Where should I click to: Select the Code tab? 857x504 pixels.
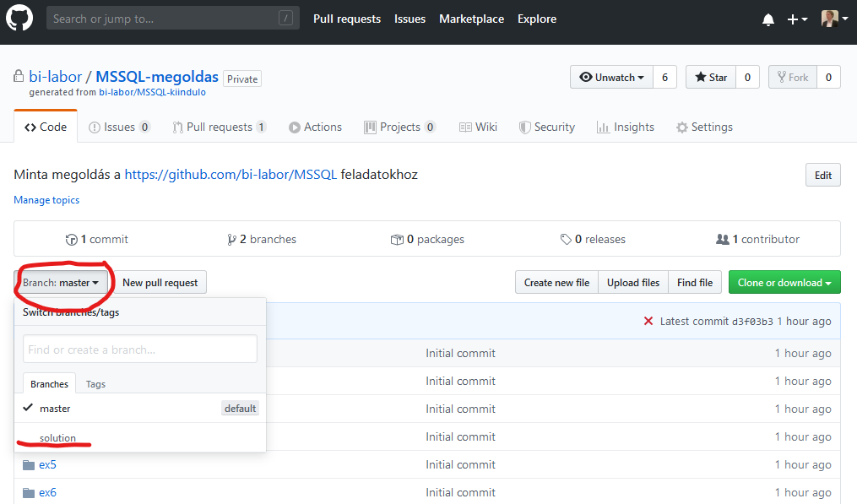coord(46,127)
